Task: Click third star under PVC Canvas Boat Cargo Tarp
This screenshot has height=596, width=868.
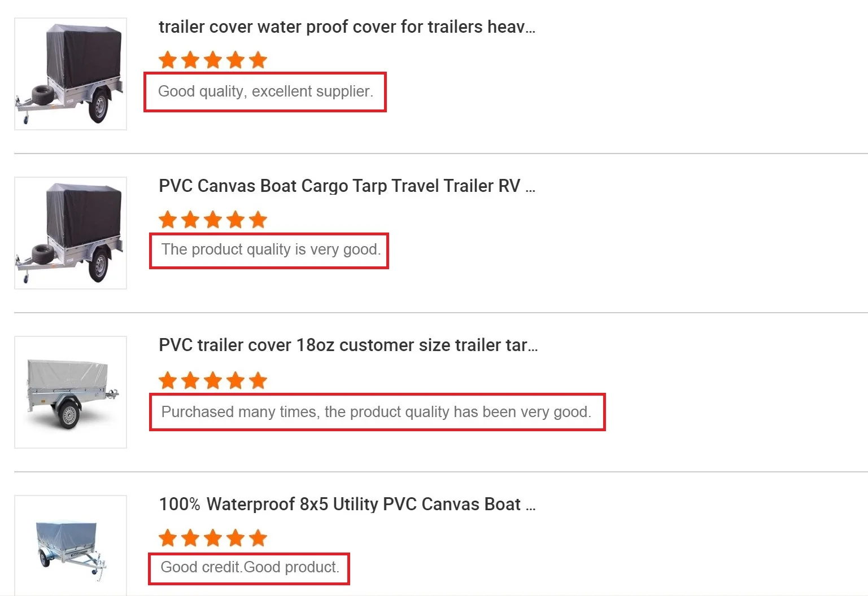Action: pos(213,220)
